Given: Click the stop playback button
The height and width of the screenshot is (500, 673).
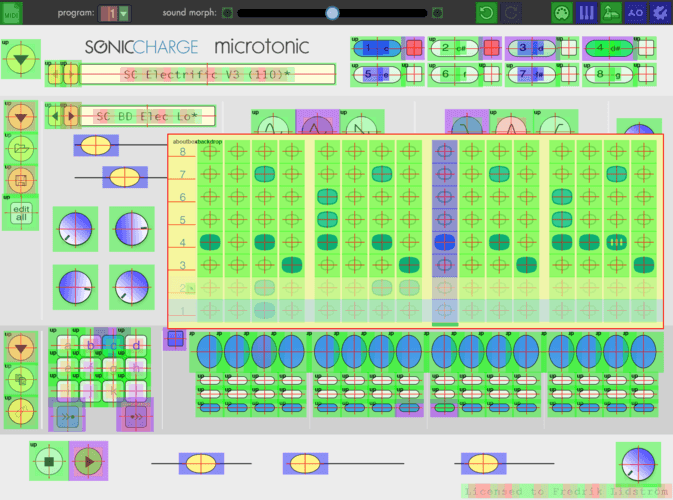Looking at the screenshot, I should point(49,461).
